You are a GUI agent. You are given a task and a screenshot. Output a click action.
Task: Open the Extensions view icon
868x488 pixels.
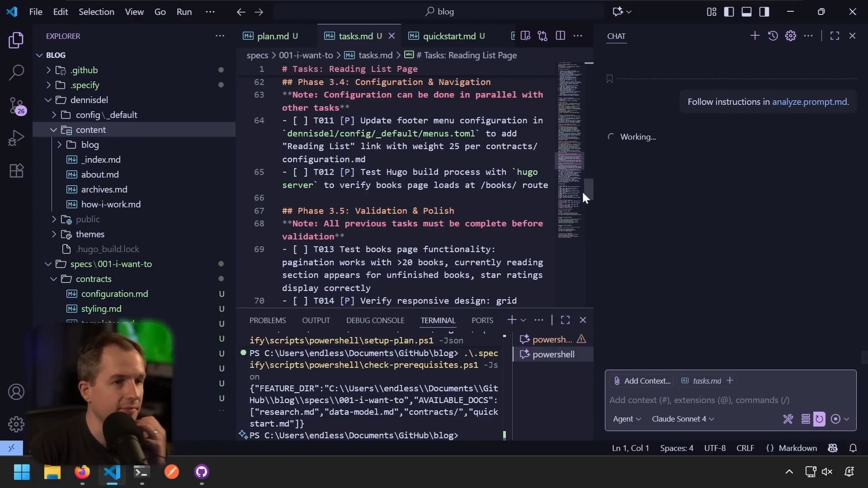pos(16,171)
